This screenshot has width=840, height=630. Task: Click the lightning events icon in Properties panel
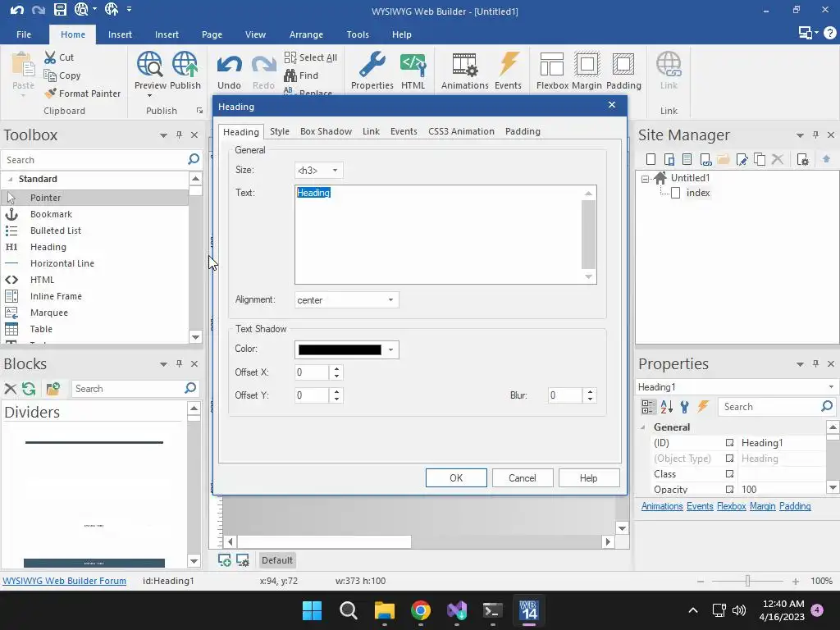coord(703,407)
